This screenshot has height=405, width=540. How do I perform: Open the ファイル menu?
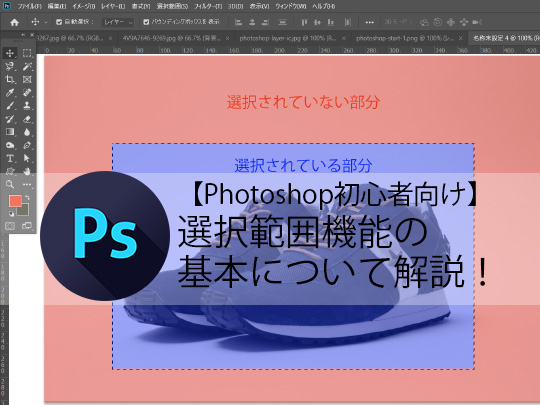(30, 6)
